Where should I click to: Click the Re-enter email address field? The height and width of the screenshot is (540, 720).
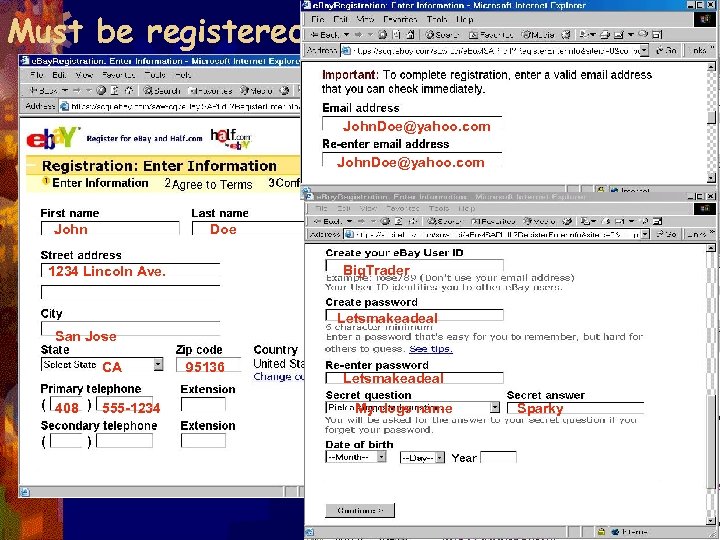pos(412,160)
